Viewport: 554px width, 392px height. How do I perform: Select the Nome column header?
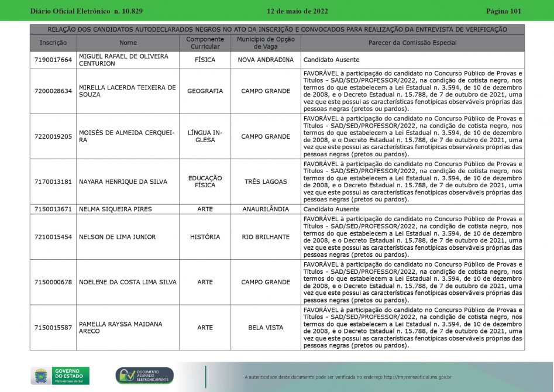pyautogui.click(x=128, y=43)
